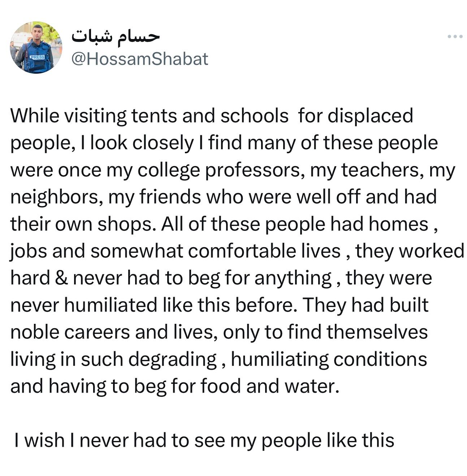This screenshot has height=476, width=467.
Task: Click the PRESS vest label in avatar
Action: coord(37,57)
